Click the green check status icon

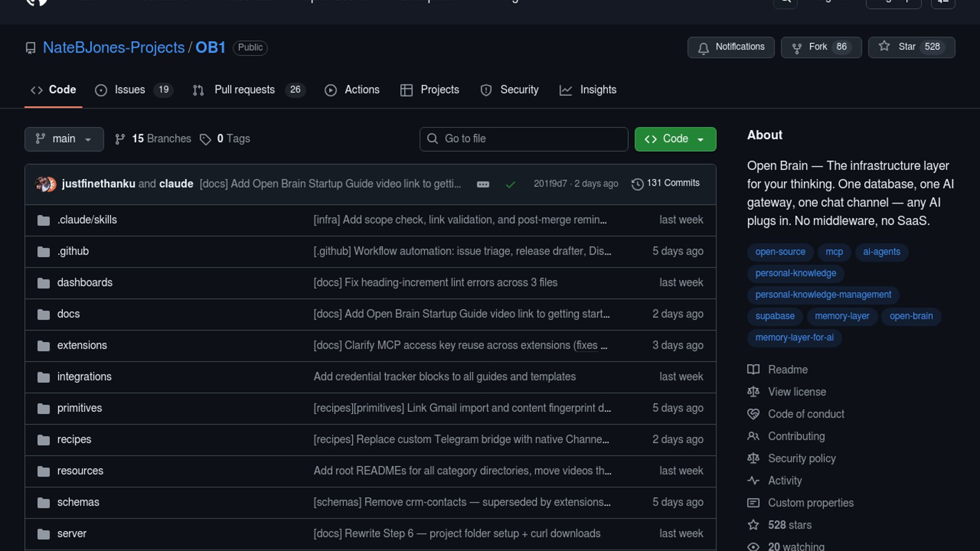(510, 184)
